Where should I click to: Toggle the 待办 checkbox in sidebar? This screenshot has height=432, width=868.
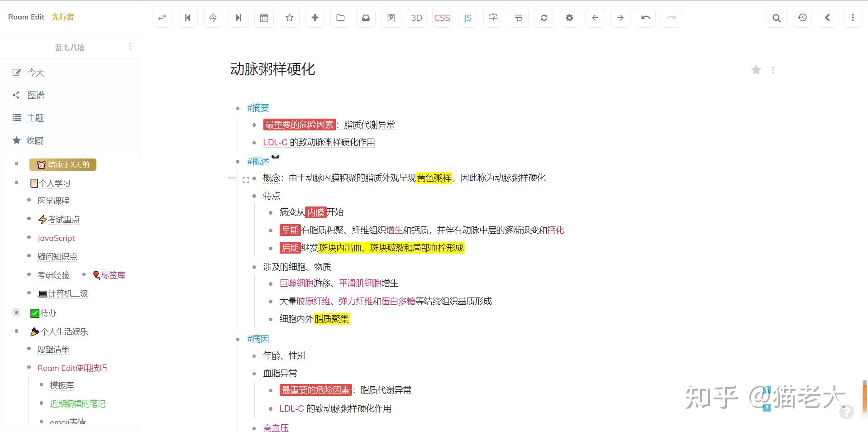click(x=35, y=312)
